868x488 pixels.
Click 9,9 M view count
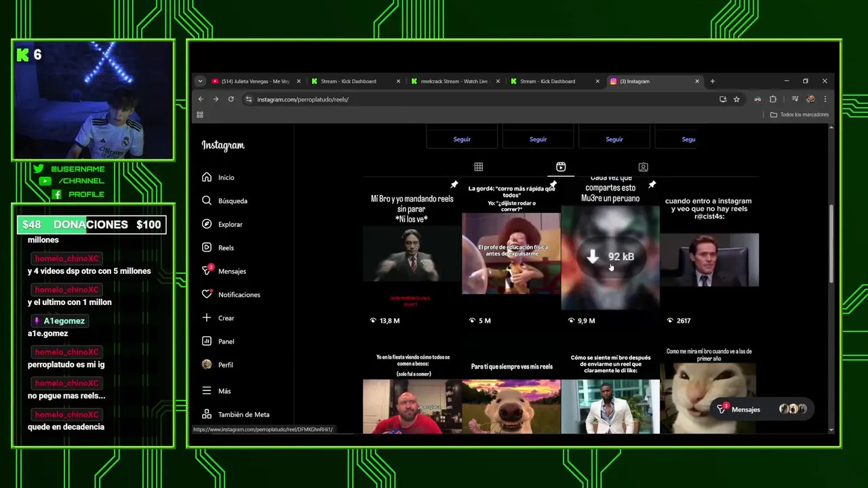[x=581, y=321]
